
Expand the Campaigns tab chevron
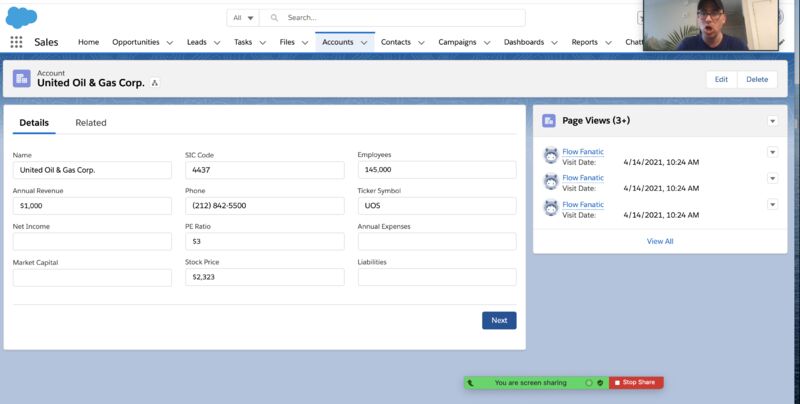[487, 43]
